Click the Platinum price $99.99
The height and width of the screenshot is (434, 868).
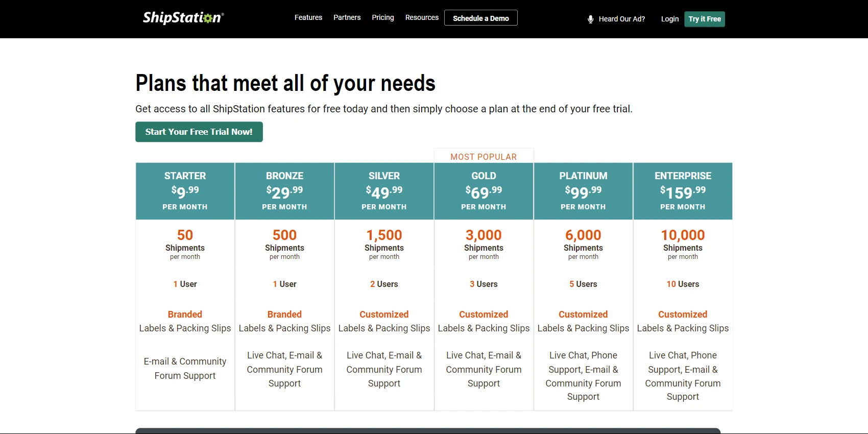coord(583,192)
